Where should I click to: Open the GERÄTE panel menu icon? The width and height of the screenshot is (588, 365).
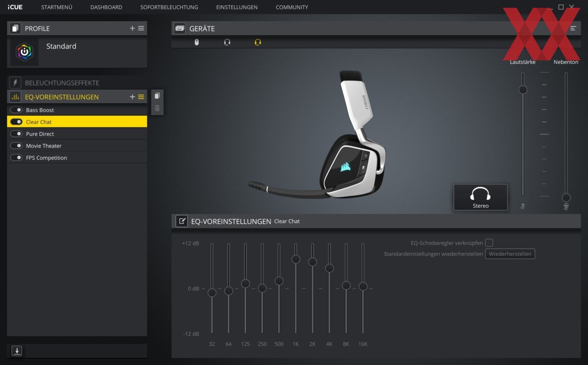(x=573, y=29)
